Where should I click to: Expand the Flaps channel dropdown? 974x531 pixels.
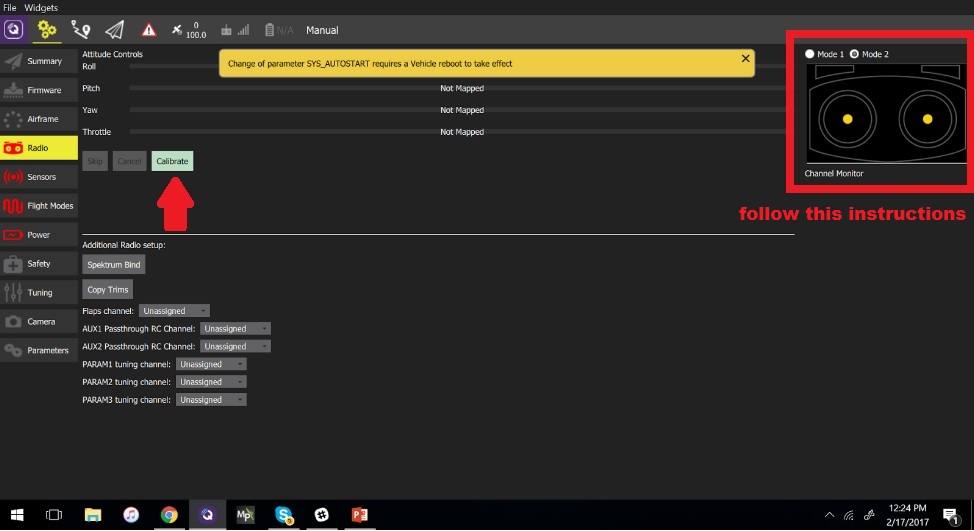[175, 311]
